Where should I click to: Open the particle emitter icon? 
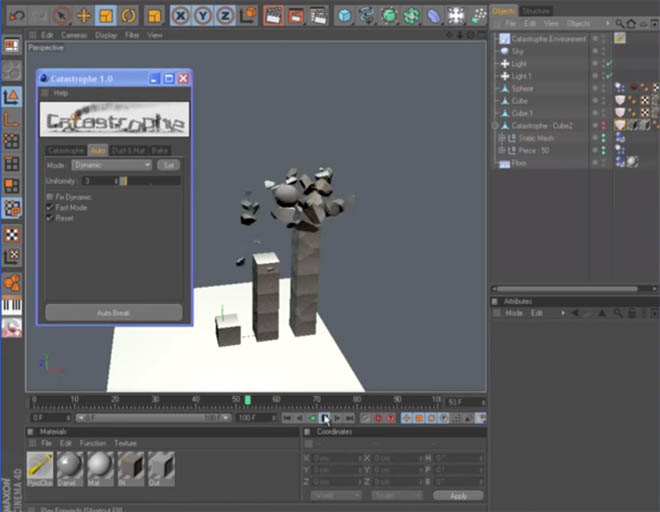pyautogui.click(x=478, y=16)
